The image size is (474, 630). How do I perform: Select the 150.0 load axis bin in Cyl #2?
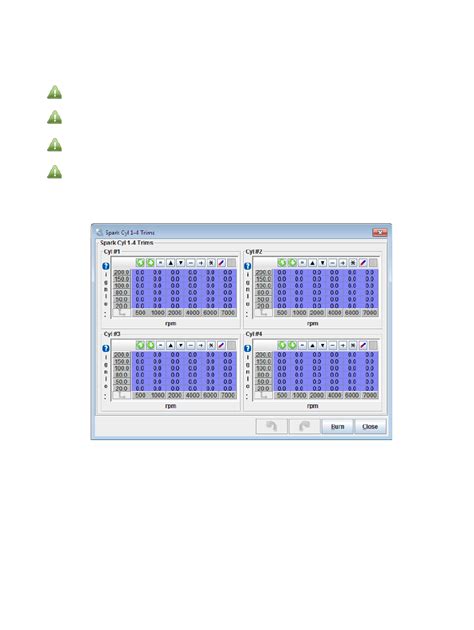click(x=263, y=279)
